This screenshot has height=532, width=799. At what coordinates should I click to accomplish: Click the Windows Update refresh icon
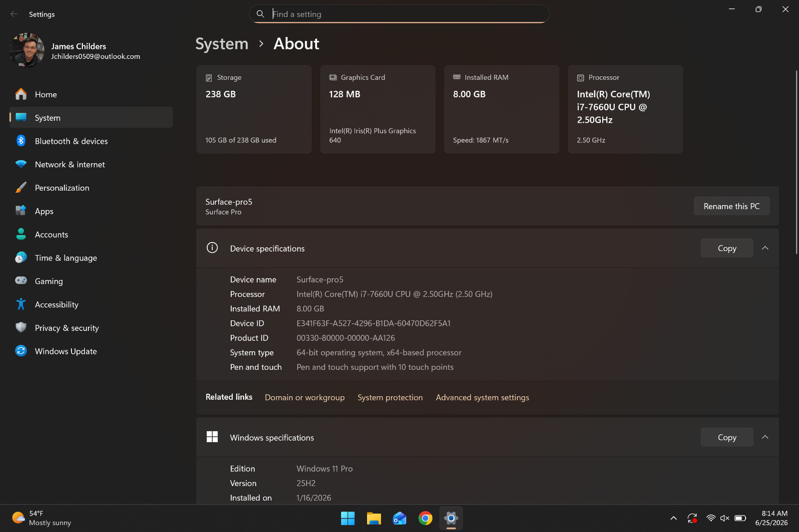coord(21,351)
